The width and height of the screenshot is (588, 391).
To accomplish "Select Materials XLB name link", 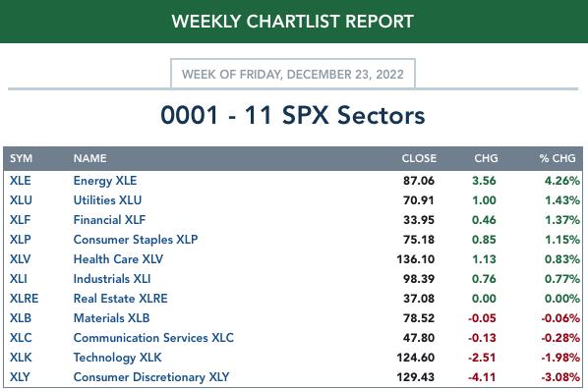I will 112,318.
